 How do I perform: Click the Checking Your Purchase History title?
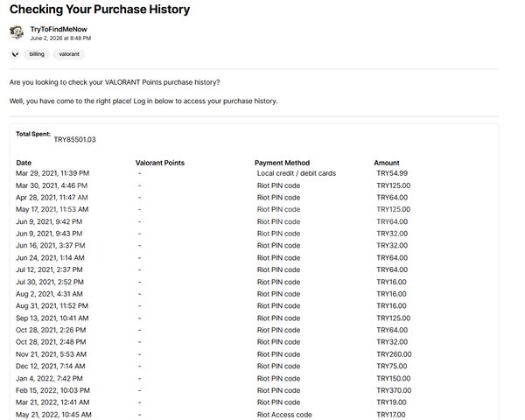pyautogui.click(x=100, y=10)
